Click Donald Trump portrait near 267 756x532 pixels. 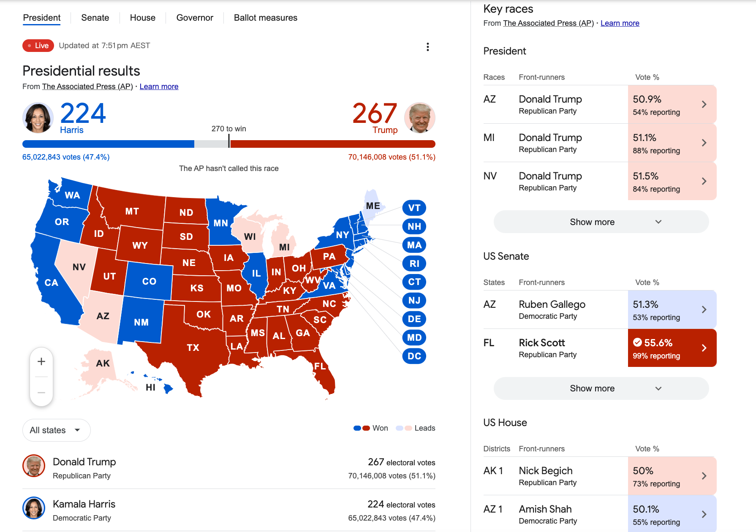coord(420,118)
